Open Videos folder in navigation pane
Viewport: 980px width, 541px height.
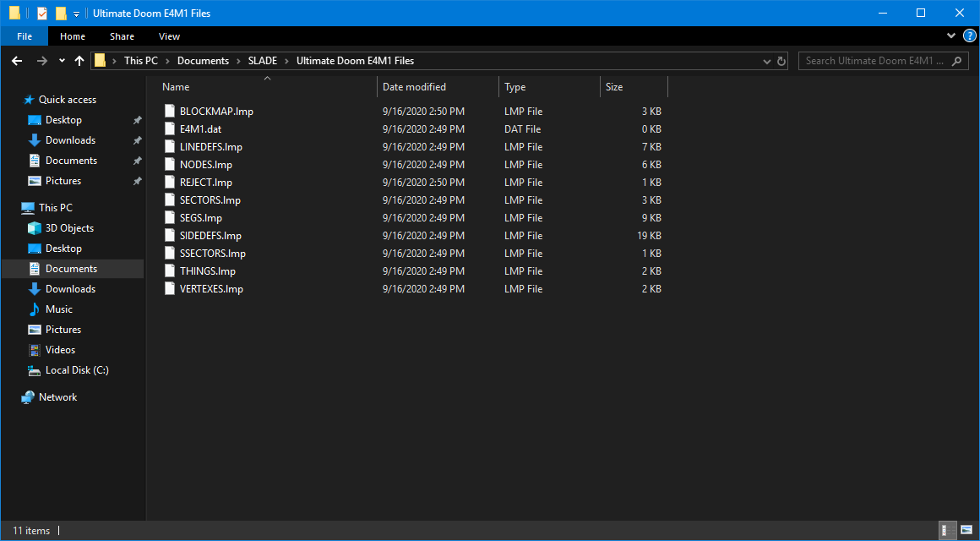(60, 350)
